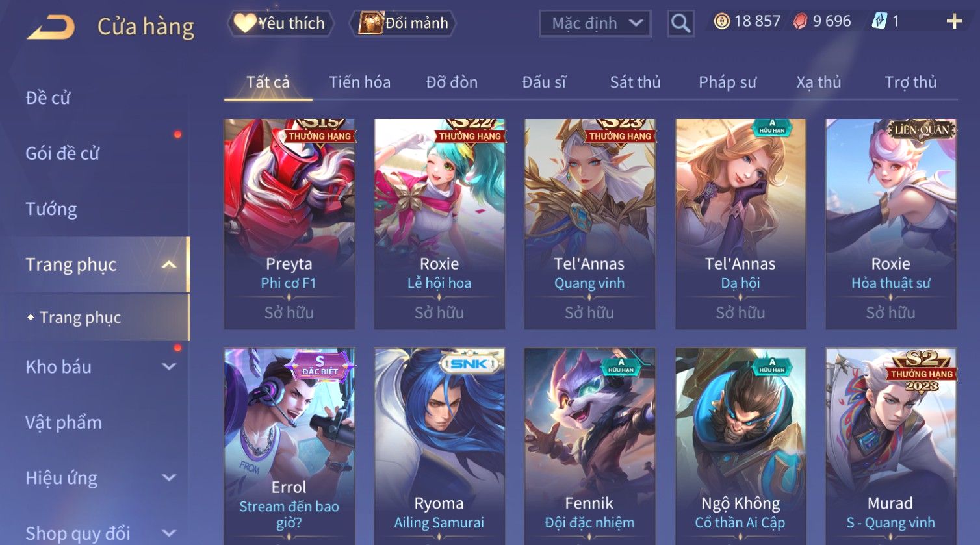Viewport: 980px width, 545px height.
Task: Collapse the Trang phục sidebar section
Action: (169, 264)
